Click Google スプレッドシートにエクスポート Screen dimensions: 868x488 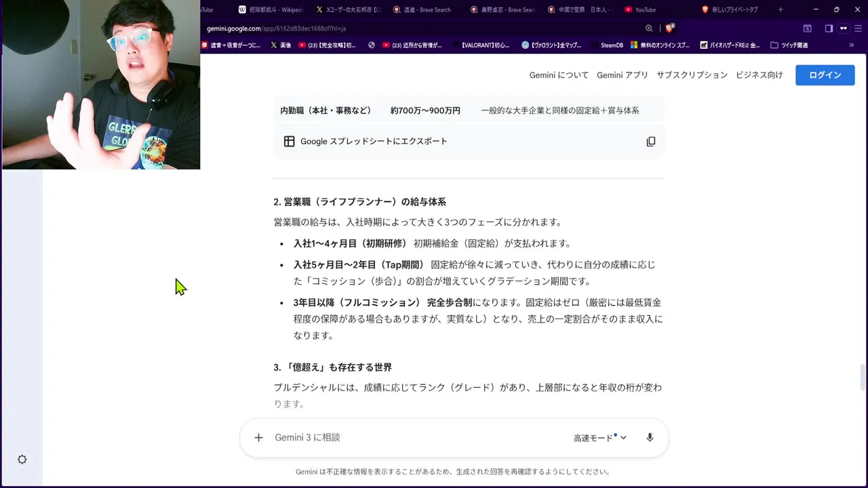coord(374,142)
